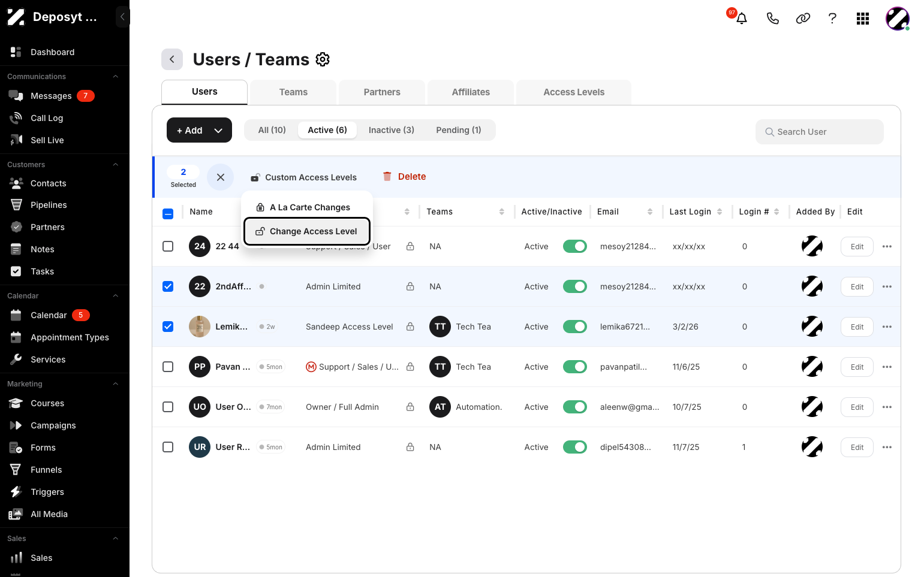Viewport: 924px width, 577px height.
Task: Uncheck the Lemik... row checkbox
Action: point(168,327)
